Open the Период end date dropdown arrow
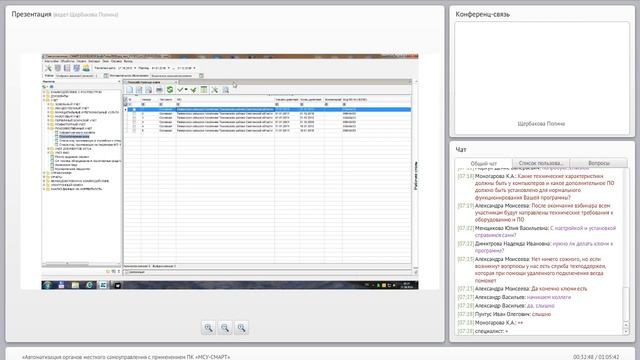Image resolution: width=640 pixels, height=360 pixels. tap(194, 68)
